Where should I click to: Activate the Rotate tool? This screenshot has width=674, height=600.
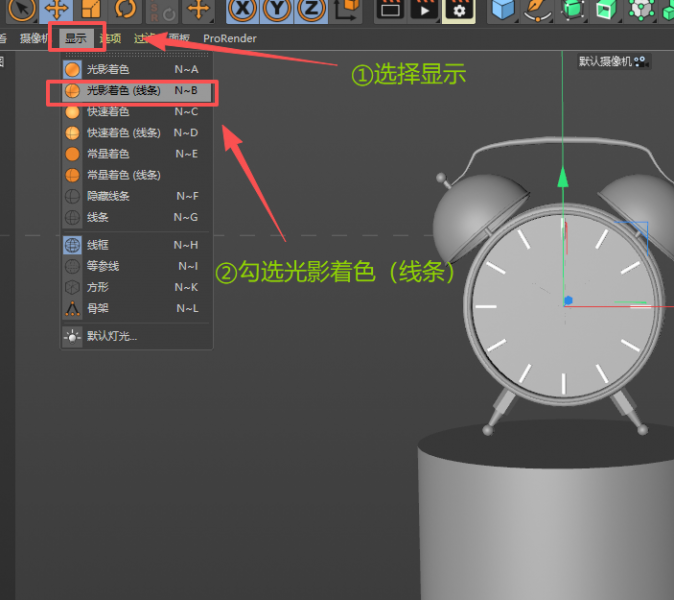pyautogui.click(x=125, y=9)
